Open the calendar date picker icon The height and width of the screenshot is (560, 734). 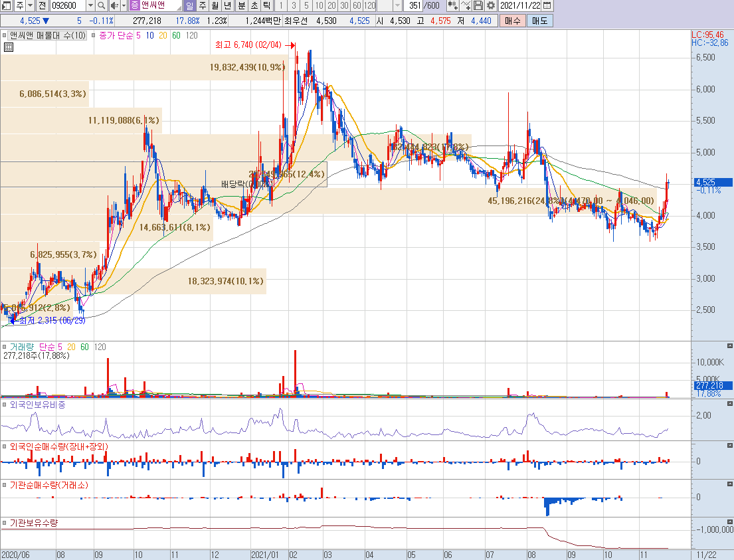(547, 5)
